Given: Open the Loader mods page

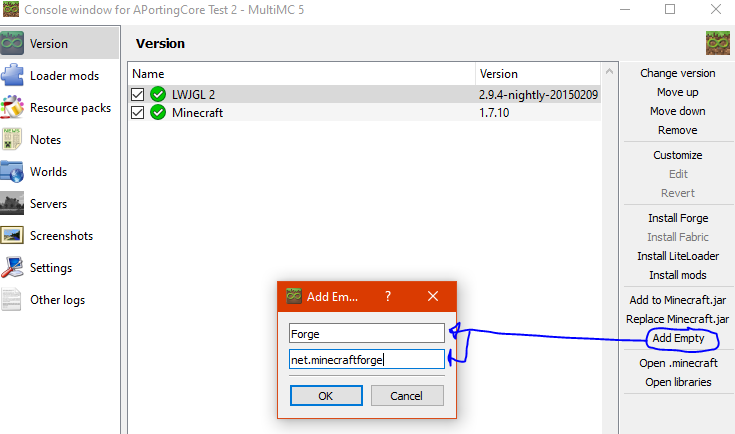Looking at the screenshot, I should coord(64,76).
